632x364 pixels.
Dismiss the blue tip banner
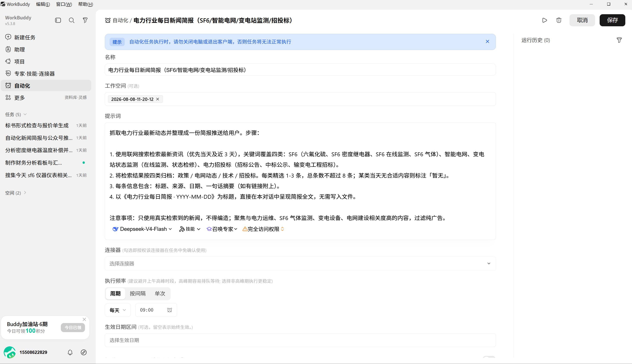[x=487, y=42]
